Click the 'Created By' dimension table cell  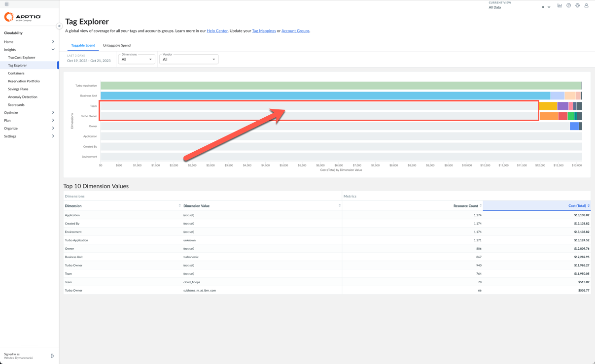(72, 224)
